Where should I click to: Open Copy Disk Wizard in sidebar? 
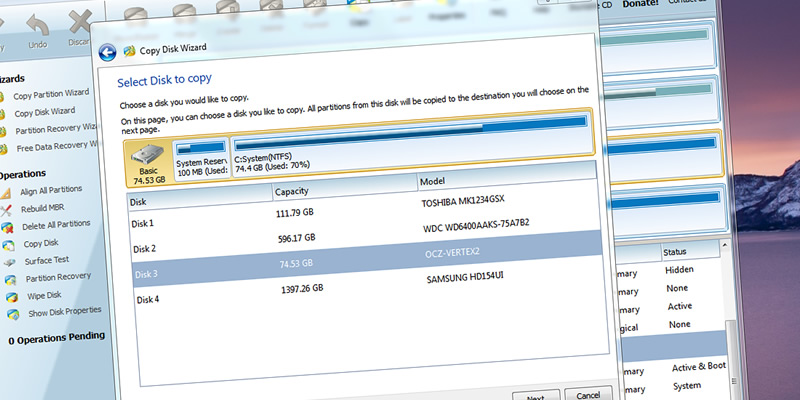[44, 112]
